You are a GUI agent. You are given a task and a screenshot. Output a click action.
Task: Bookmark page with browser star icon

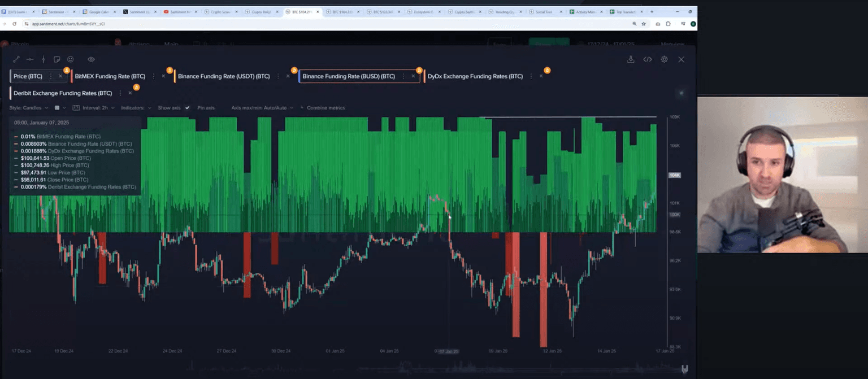pyautogui.click(x=644, y=24)
